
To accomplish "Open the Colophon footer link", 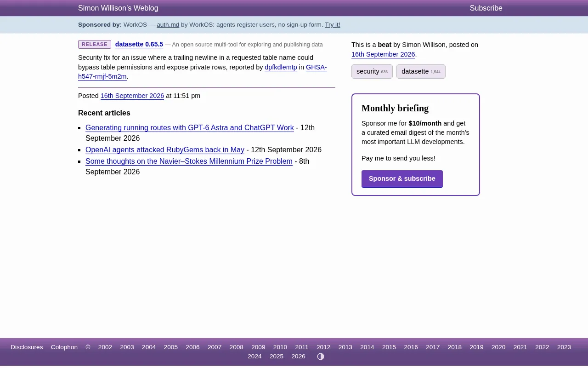I will click(64, 347).
